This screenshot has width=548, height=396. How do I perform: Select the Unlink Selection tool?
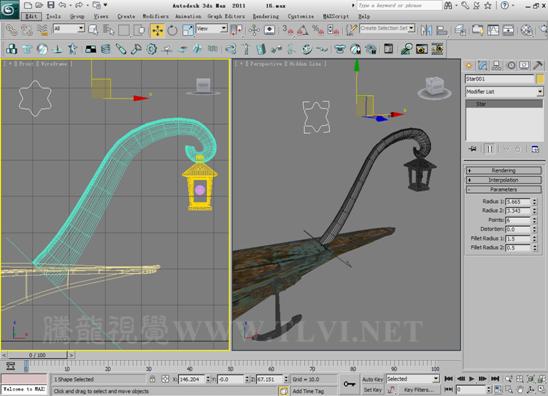click(27, 30)
